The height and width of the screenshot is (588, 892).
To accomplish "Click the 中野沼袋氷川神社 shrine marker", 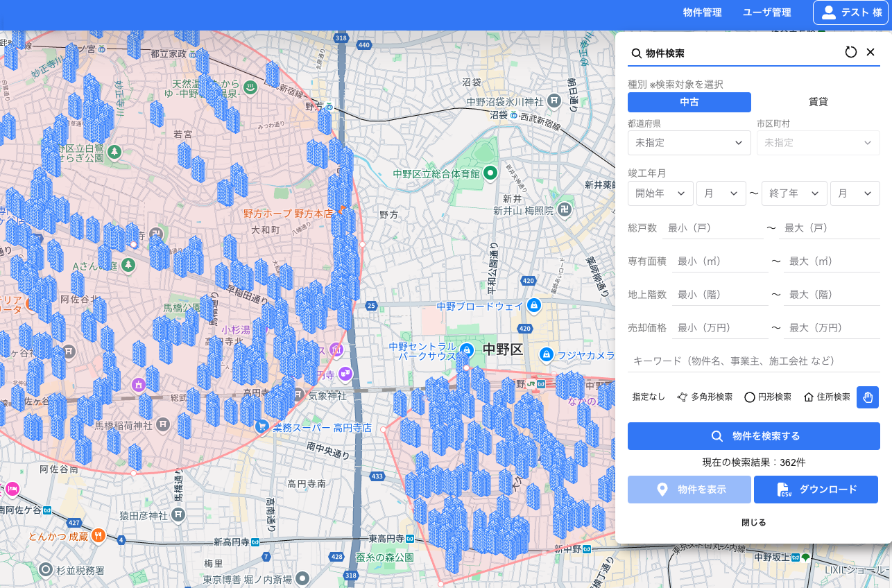I will tap(554, 101).
